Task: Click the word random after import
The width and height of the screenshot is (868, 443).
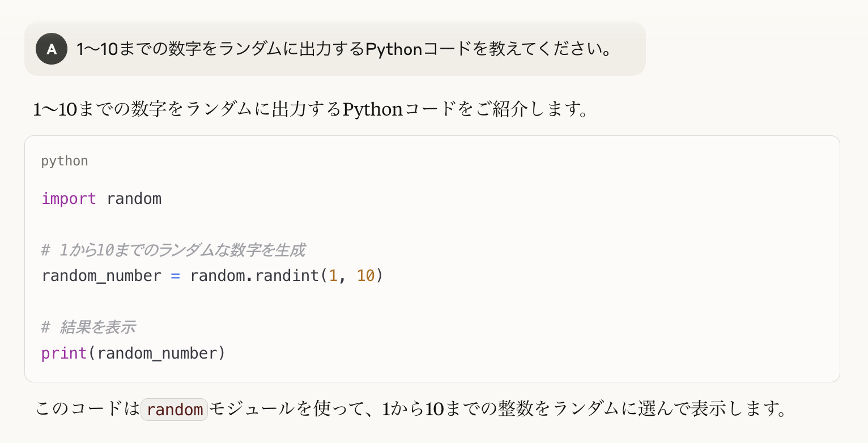Action: tap(134, 199)
